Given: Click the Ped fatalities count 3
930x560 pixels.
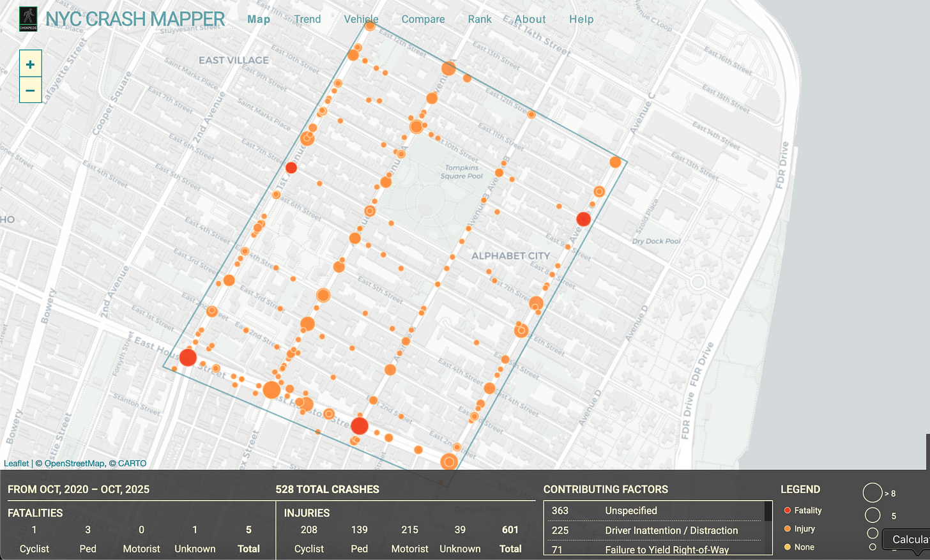Looking at the screenshot, I should 88,530.
